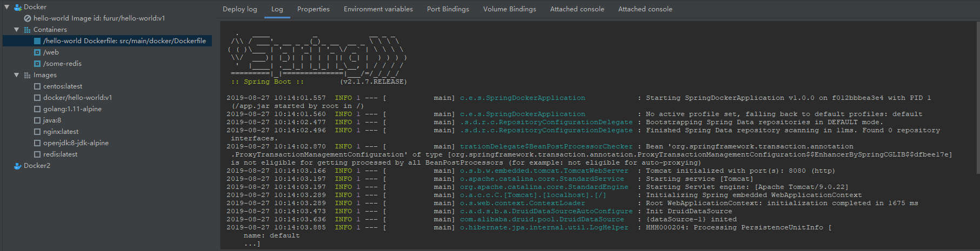Click 'com.alibaba.druid.pool.DruidDataSource' logger name
The image size is (980, 251).
coord(542,220)
